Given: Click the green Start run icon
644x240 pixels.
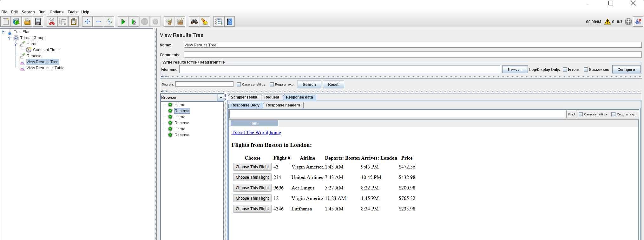Looking at the screenshot, I should click(123, 22).
